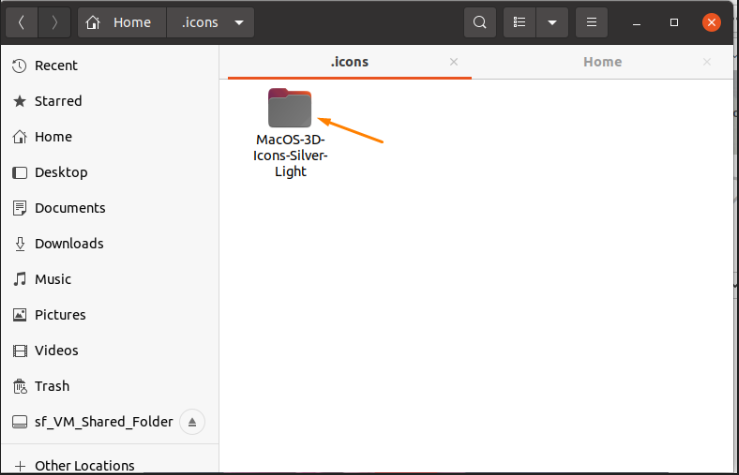This screenshot has height=475, width=739.
Task: Click the plus icon beside Other Locations
Action: tap(19, 467)
